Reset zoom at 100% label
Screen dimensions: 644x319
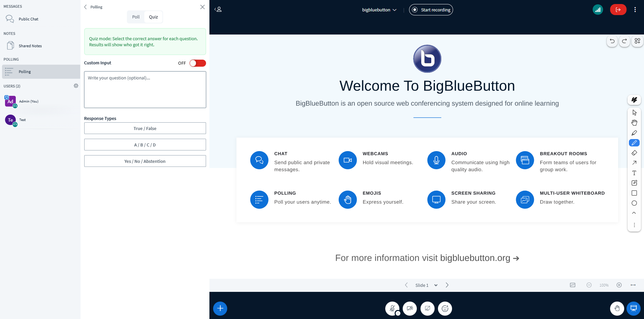pos(604,285)
